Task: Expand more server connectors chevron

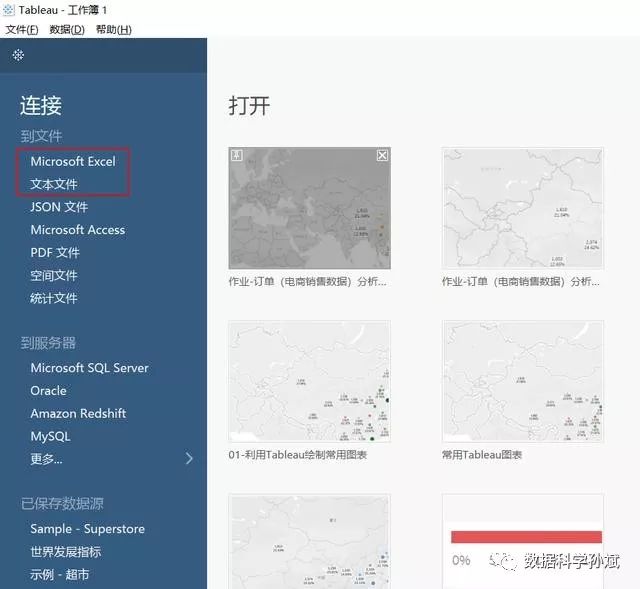Action: (x=189, y=458)
